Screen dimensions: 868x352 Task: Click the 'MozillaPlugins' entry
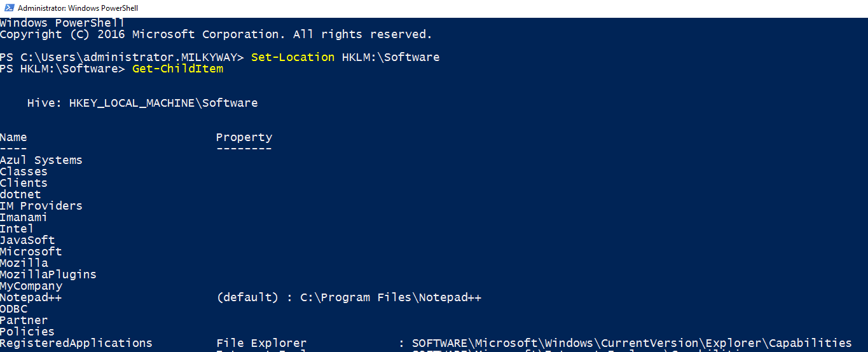pos(48,274)
